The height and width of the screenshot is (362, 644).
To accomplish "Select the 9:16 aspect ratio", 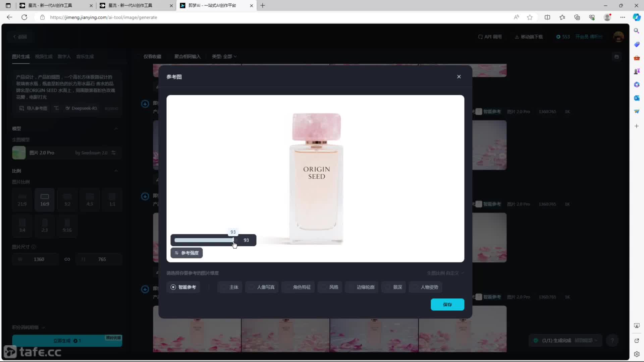I will 67,226.
